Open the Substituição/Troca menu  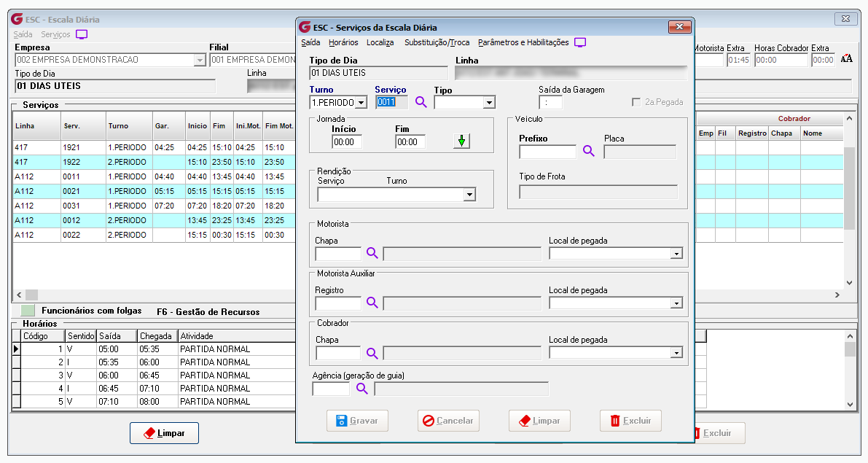click(437, 42)
